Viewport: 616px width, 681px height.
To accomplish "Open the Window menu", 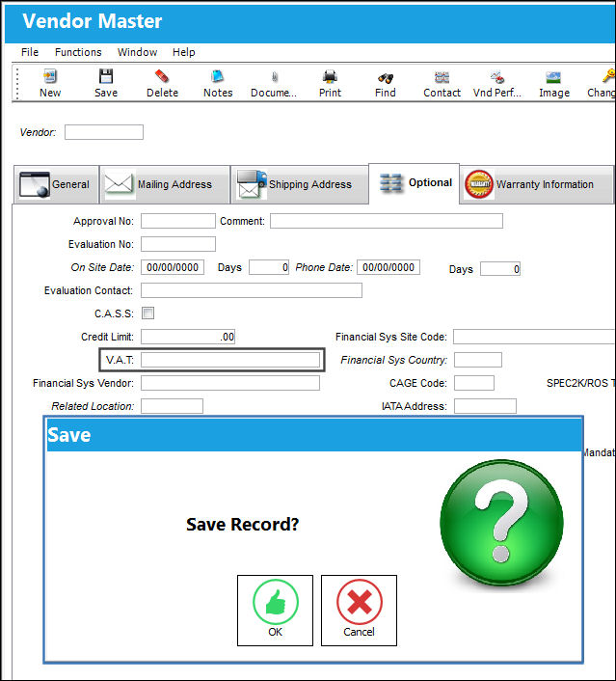I will pyautogui.click(x=137, y=52).
